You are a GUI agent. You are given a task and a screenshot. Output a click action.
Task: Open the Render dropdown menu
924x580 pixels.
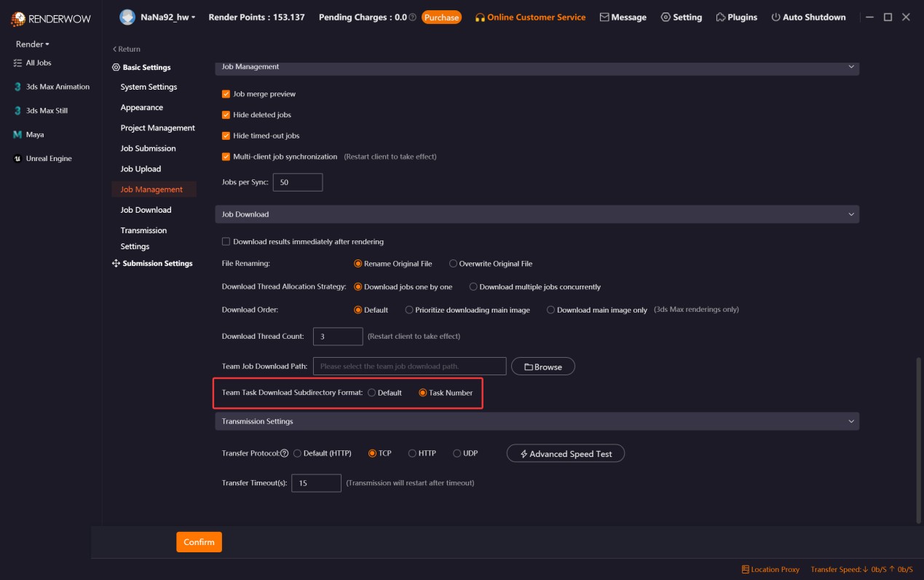point(33,44)
